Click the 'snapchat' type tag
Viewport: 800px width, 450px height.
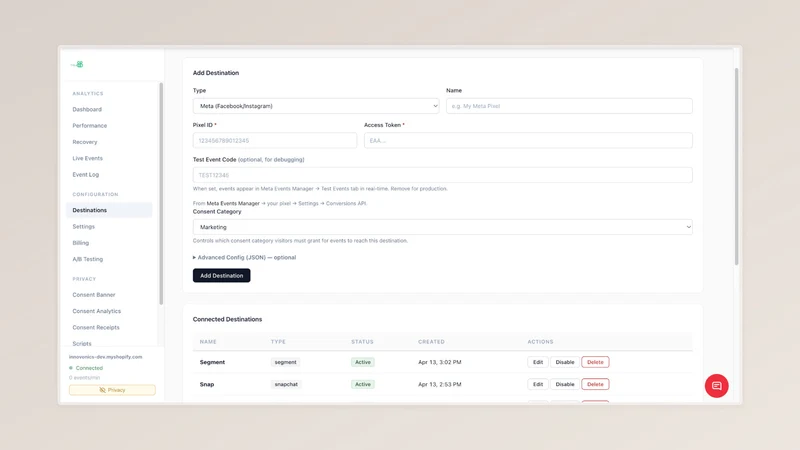point(286,384)
